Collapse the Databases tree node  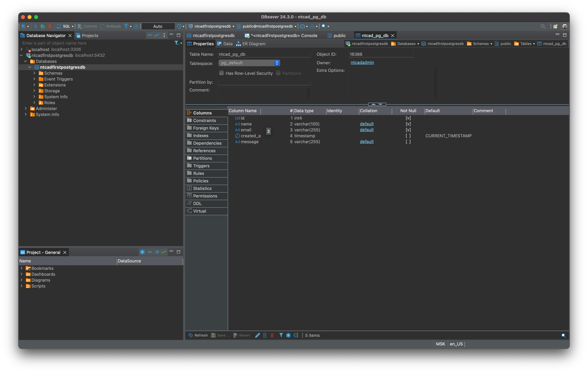tap(26, 61)
